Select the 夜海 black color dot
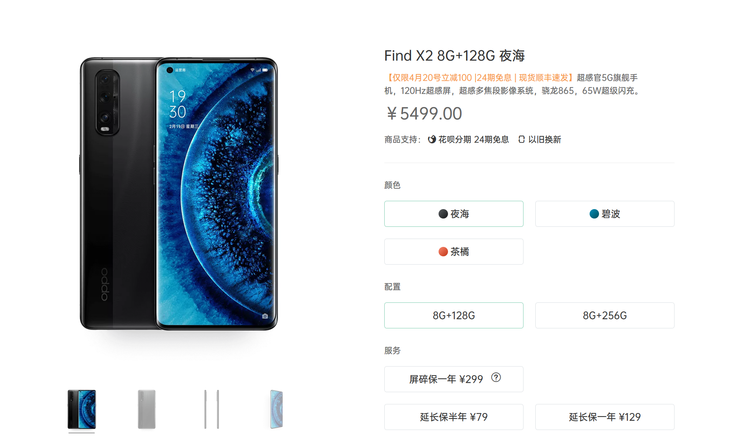This screenshot has width=730, height=441. coord(443,214)
